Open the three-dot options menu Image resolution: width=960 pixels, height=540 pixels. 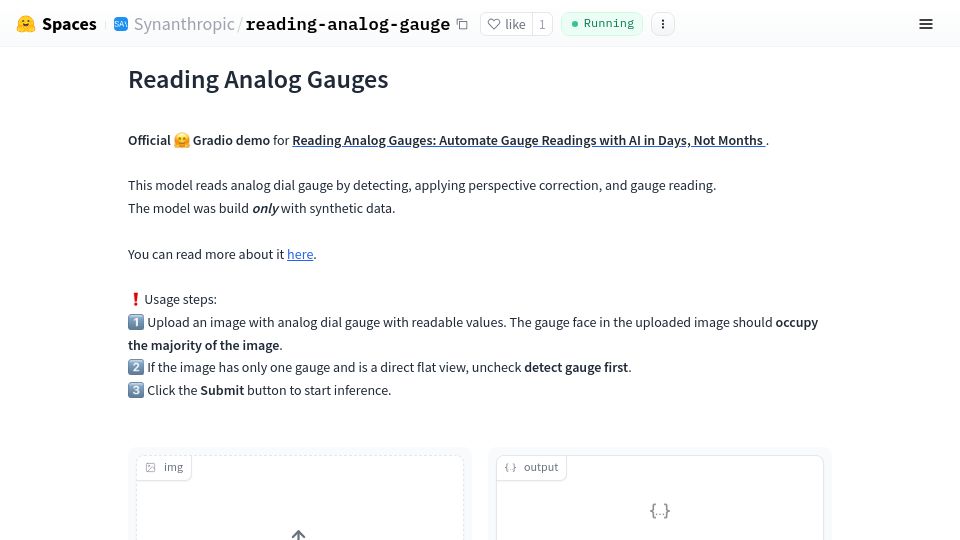662,24
